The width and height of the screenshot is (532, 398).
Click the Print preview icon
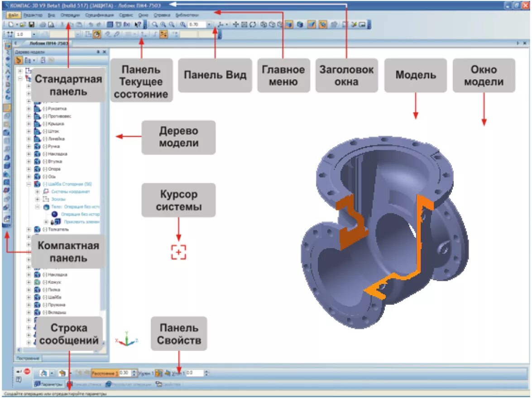point(51,24)
